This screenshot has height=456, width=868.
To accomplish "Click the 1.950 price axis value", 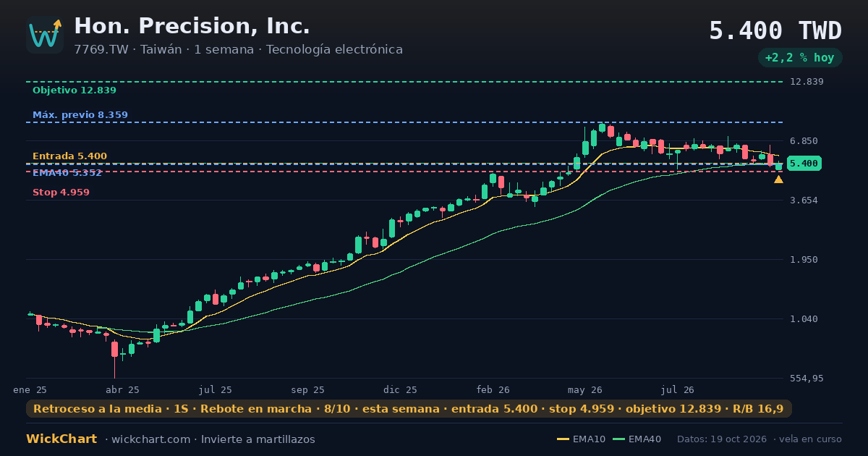I will (x=804, y=260).
